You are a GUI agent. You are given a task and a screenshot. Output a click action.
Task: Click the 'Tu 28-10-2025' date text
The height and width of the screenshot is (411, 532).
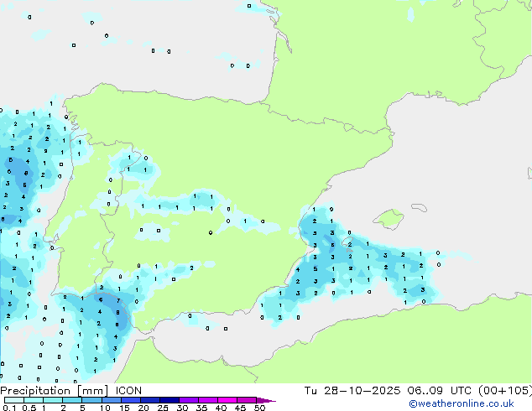tap(352, 391)
